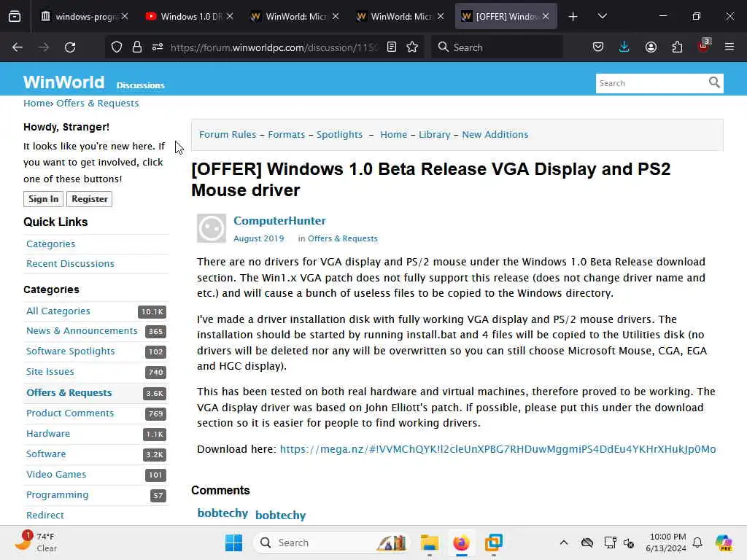
Task: Close the [OFFER] Windows tab
Action: (546, 17)
